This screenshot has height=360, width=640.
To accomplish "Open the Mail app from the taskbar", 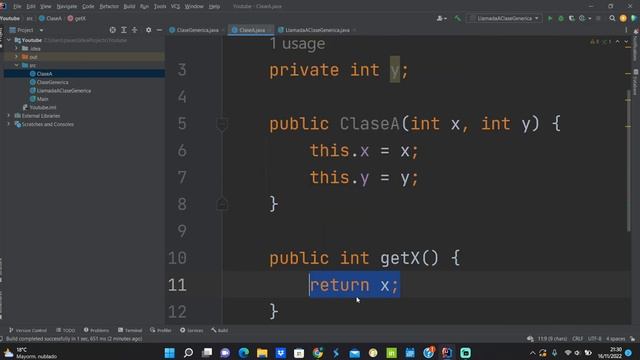I will coord(355,353).
